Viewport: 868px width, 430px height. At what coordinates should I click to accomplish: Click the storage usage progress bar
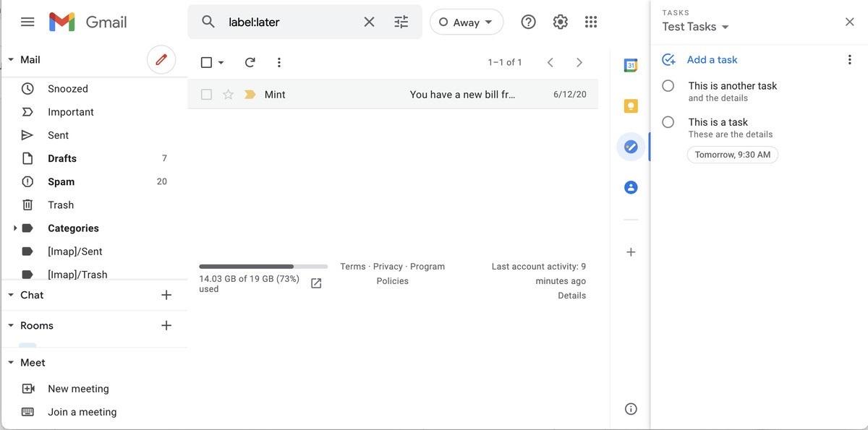(x=263, y=267)
